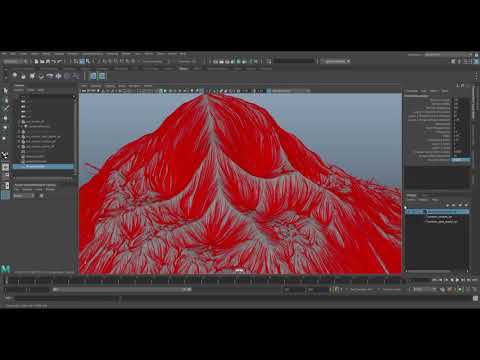Click the Undo curved-arrow icon in the status line
This screenshot has width=480, height=360.
54,61
